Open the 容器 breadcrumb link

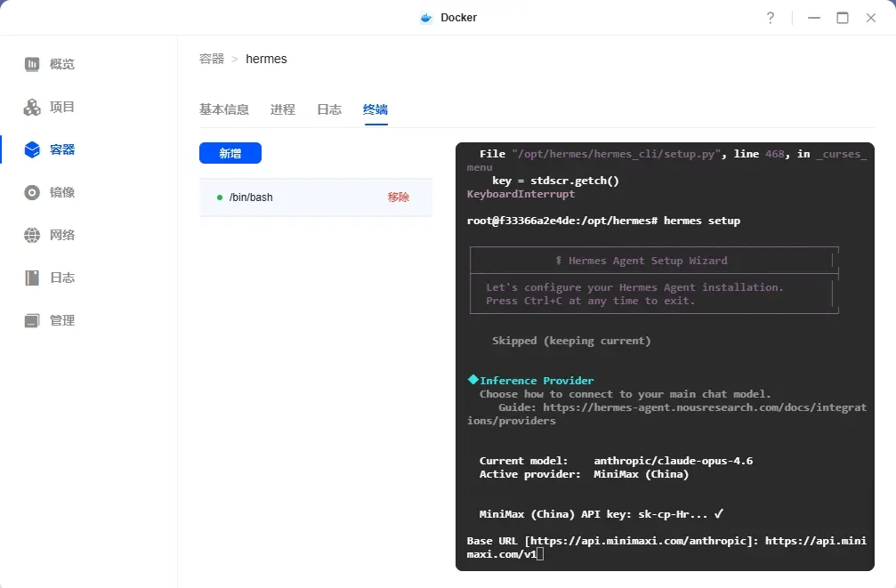click(x=212, y=59)
